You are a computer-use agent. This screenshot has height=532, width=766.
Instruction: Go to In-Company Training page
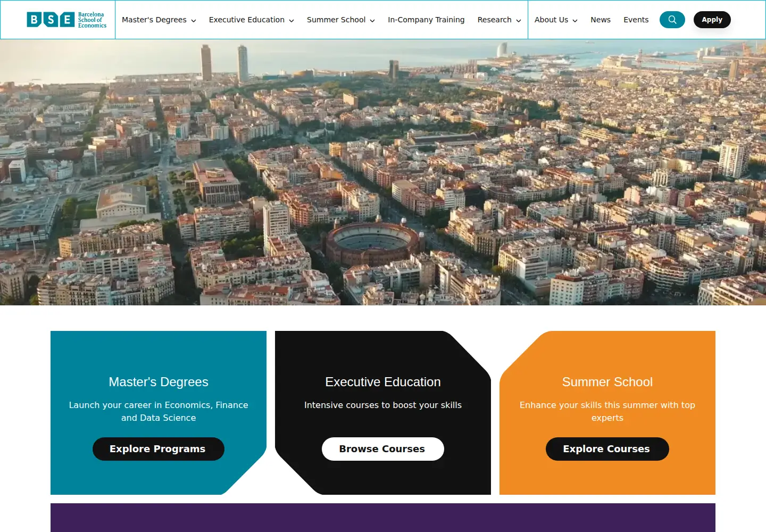pyautogui.click(x=426, y=20)
